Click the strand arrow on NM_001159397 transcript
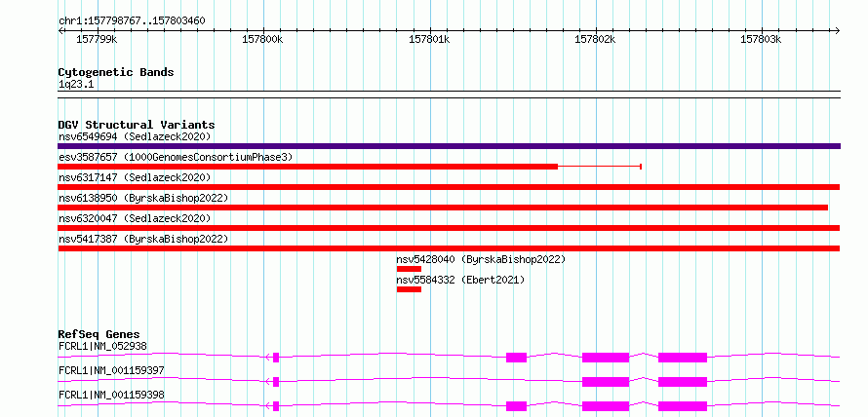This screenshot has width=868, height=417. point(268,382)
